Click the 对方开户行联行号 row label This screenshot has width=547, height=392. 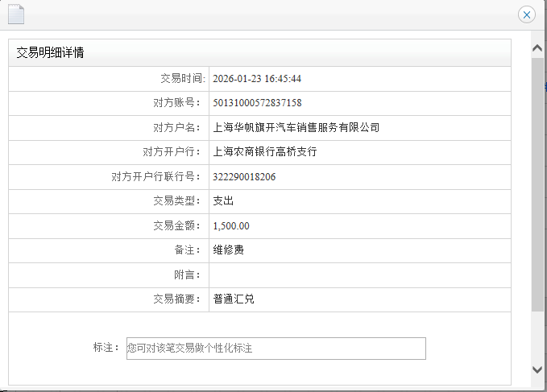[158, 177]
